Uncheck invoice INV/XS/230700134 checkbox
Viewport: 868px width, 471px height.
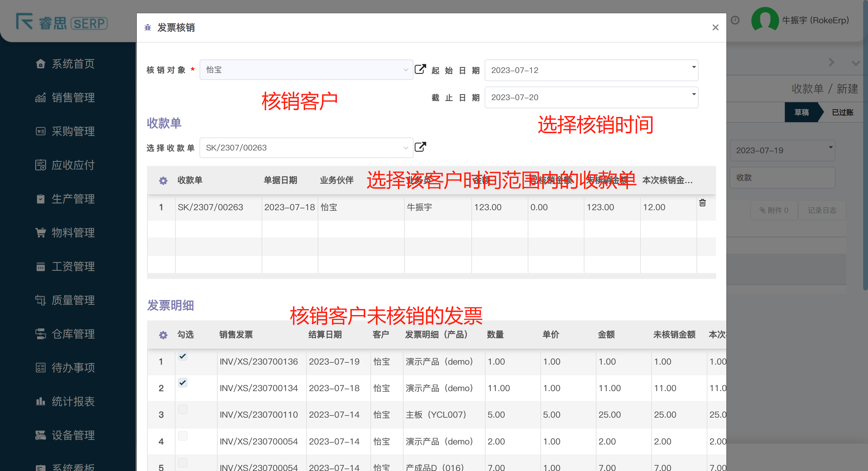click(183, 383)
